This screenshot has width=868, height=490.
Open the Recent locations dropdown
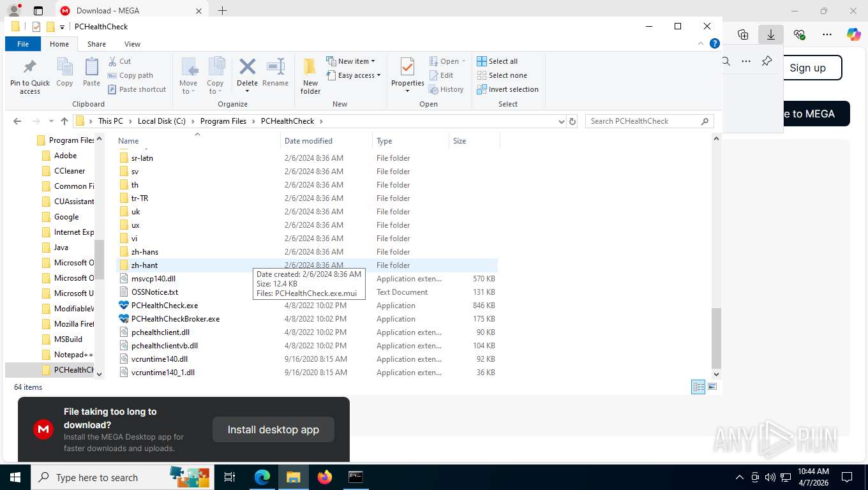point(51,121)
